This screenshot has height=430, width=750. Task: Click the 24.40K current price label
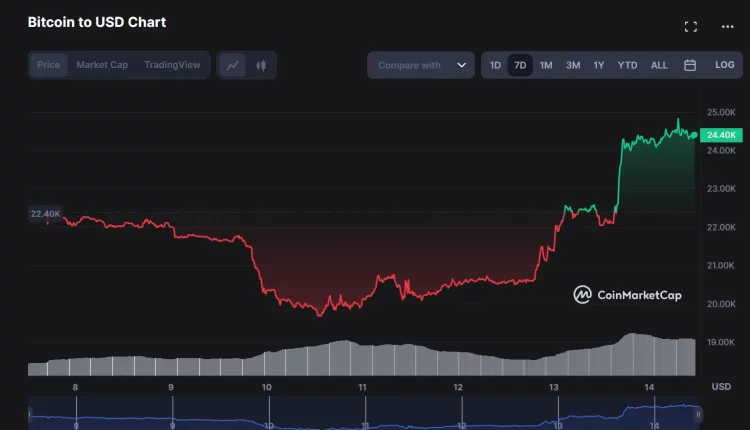(721, 134)
